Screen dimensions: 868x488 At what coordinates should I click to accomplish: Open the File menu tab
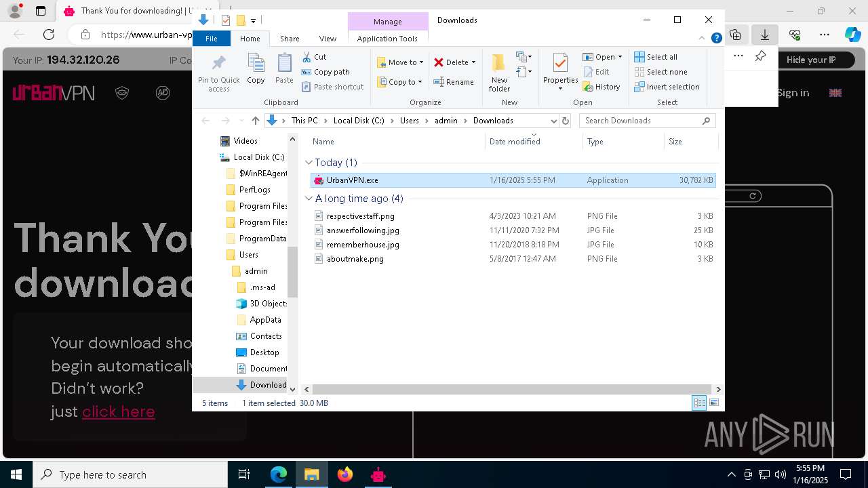tap(212, 39)
